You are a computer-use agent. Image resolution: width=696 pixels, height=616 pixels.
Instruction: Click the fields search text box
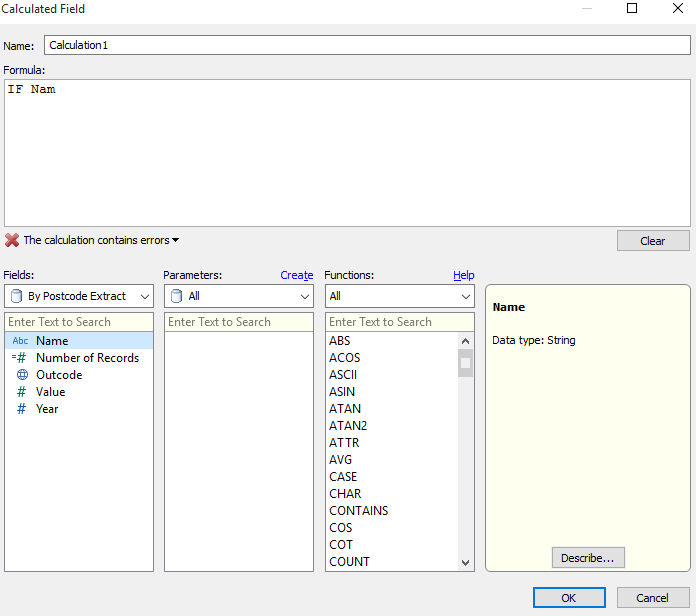click(x=79, y=322)
